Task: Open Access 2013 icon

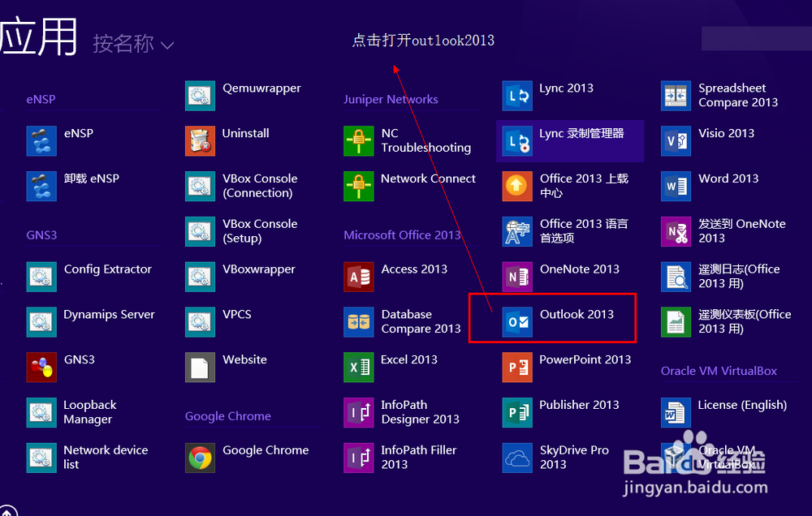Action: 358,277
